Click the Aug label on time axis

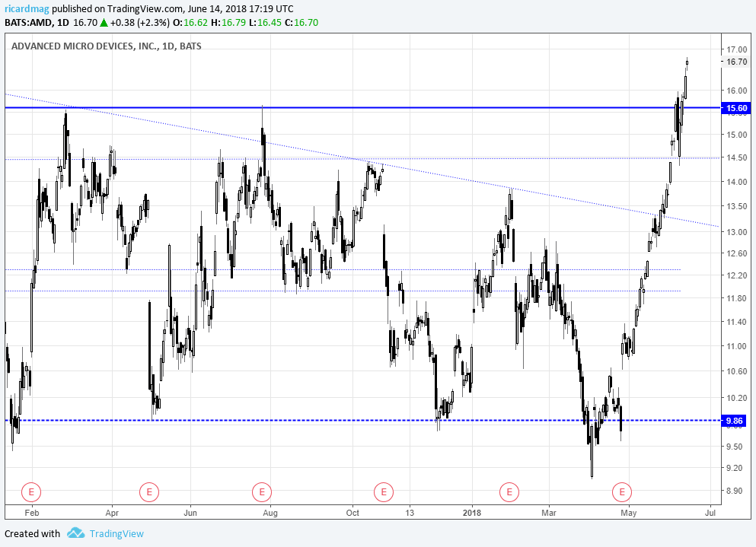tap(270, 513)
